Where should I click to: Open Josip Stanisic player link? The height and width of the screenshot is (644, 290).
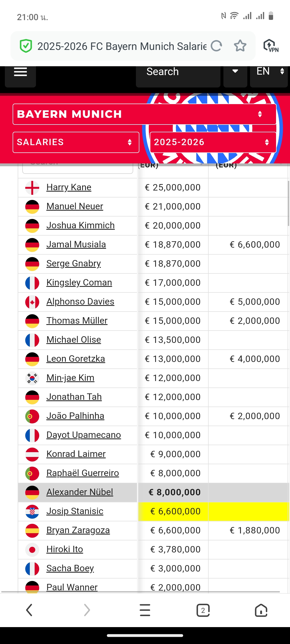point(75,511)
